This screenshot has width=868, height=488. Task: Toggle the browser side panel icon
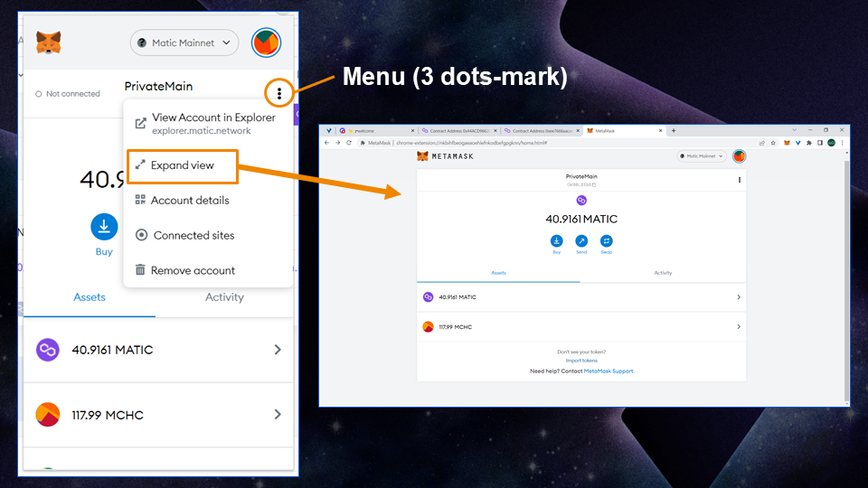[820, 143]
